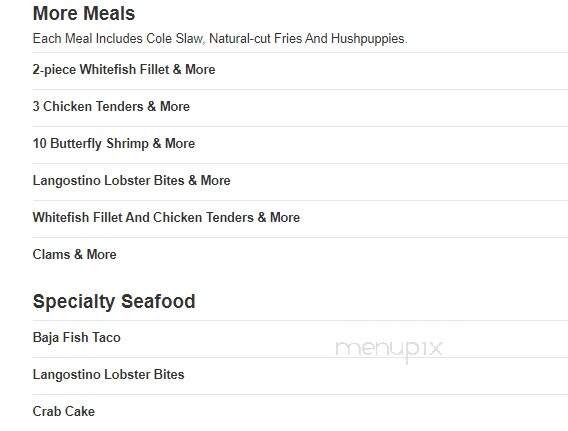
Task: Click the word Seafood in the section heading
Action: [158, 301]
